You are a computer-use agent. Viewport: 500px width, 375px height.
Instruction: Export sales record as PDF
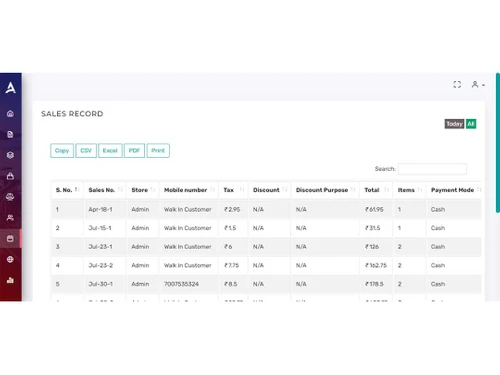pos(134,151)
